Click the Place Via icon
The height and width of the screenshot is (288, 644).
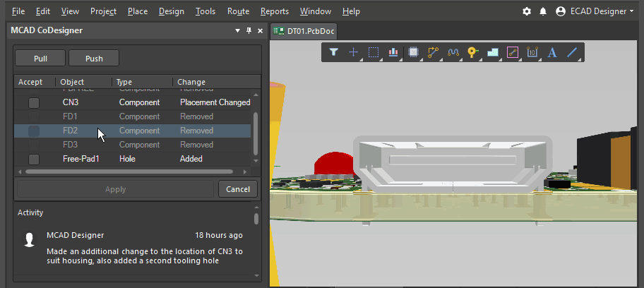point(473,52)
